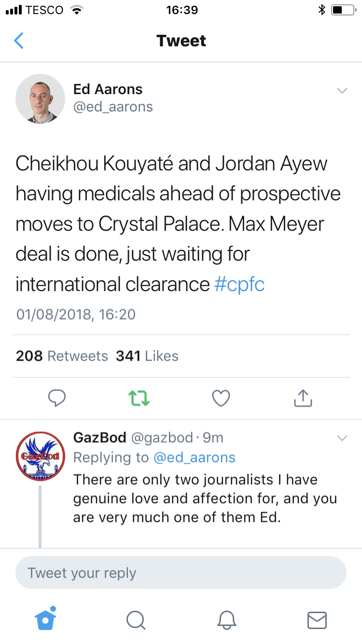Open the Messages envelope tab

tap(317, 620)
